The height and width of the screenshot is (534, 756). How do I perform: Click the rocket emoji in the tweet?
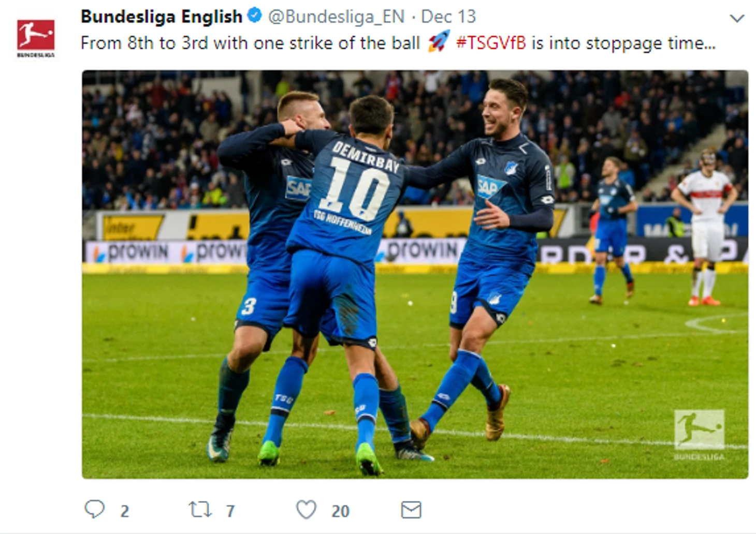(438, 41)
